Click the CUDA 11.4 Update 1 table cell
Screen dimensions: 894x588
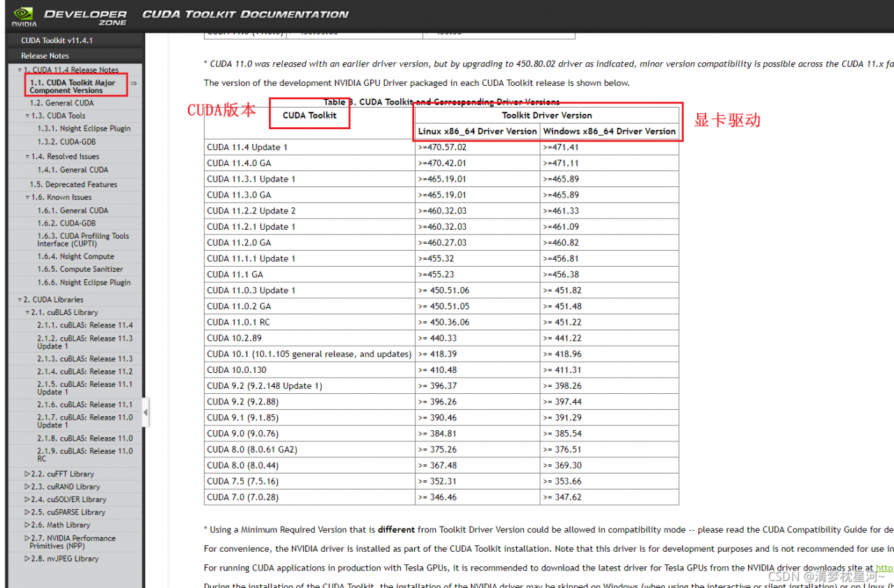click(x=309, y=147)
